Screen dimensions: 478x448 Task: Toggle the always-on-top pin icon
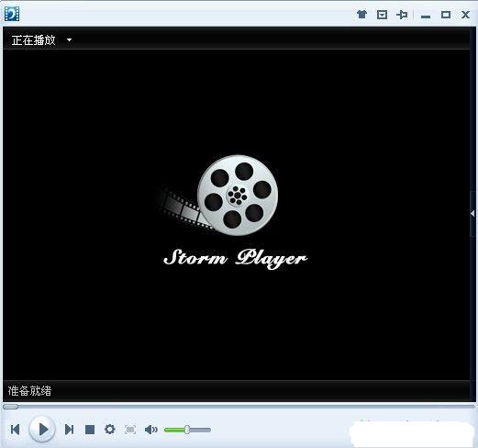pyautogui.click(x=402, y=15)
